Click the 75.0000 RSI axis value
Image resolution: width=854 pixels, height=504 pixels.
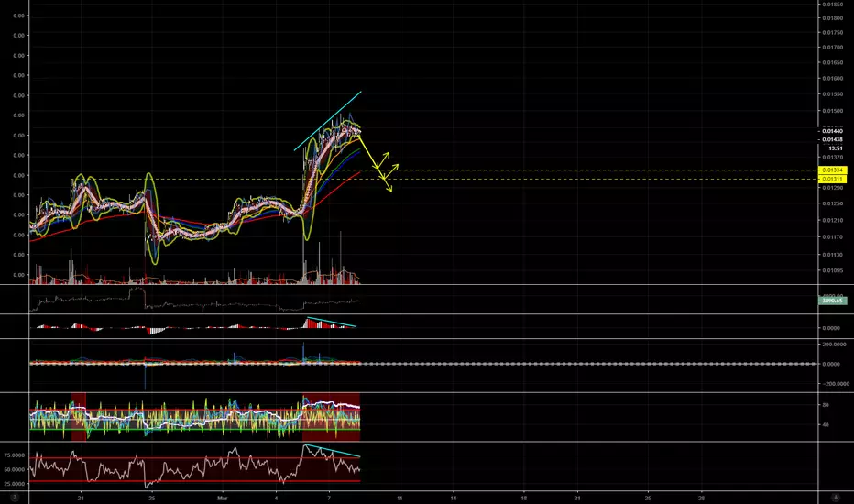(14, 455)
